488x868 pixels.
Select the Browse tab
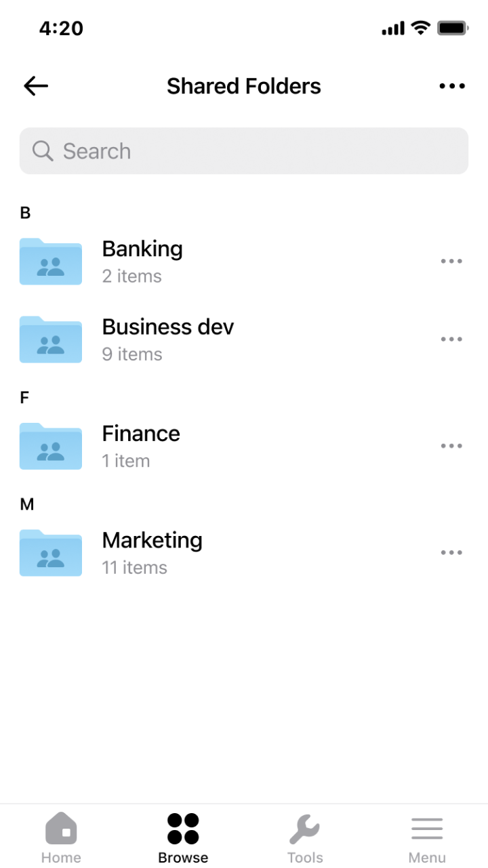(183, 838)
